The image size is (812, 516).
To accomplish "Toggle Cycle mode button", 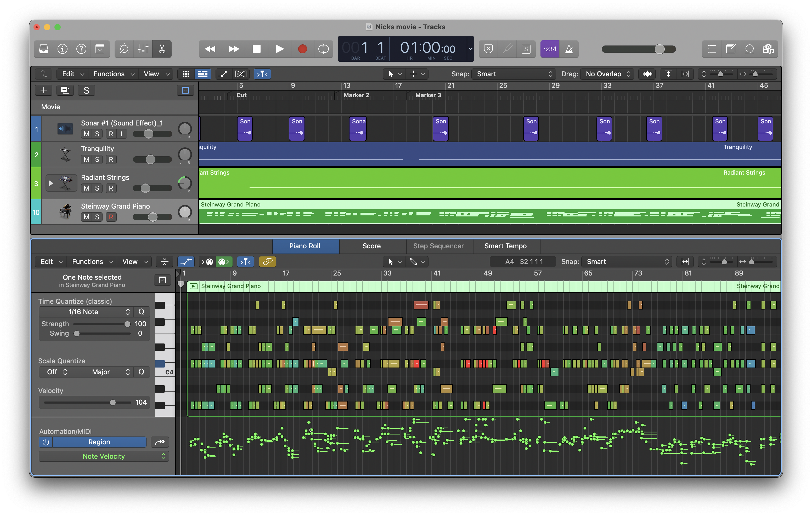I will click(x=323, y=49).
